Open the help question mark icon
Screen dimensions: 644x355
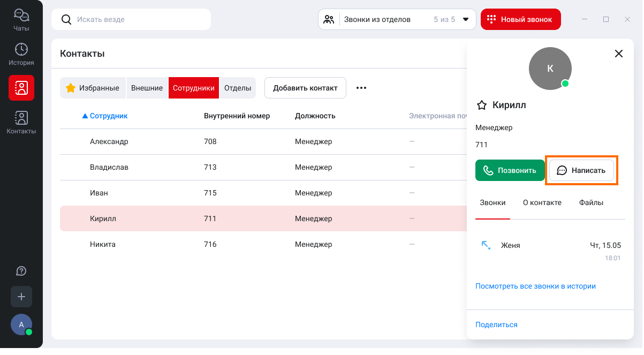(21, 271)
